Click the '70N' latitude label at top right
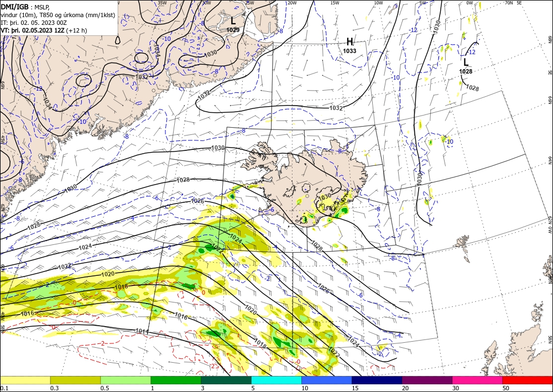The width and height of the screenshot is (553, 392). [509, 3]
